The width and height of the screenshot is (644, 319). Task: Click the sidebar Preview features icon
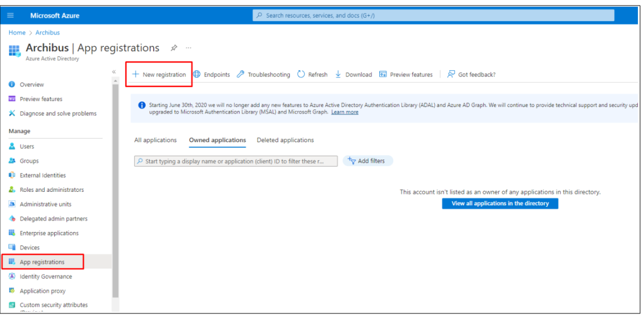pos(12,99)
